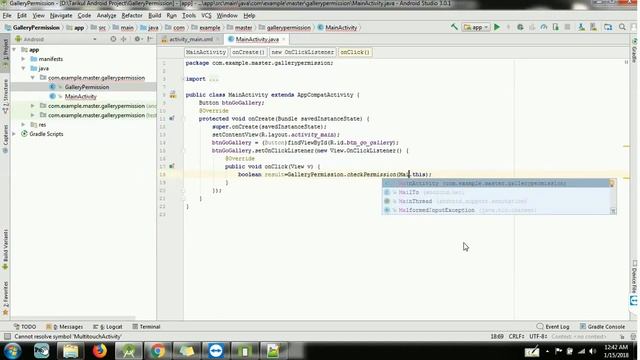Open the AVD Manager toolbar icon
Viewport: 640px width, 360px height.
[x=581, y=27]
